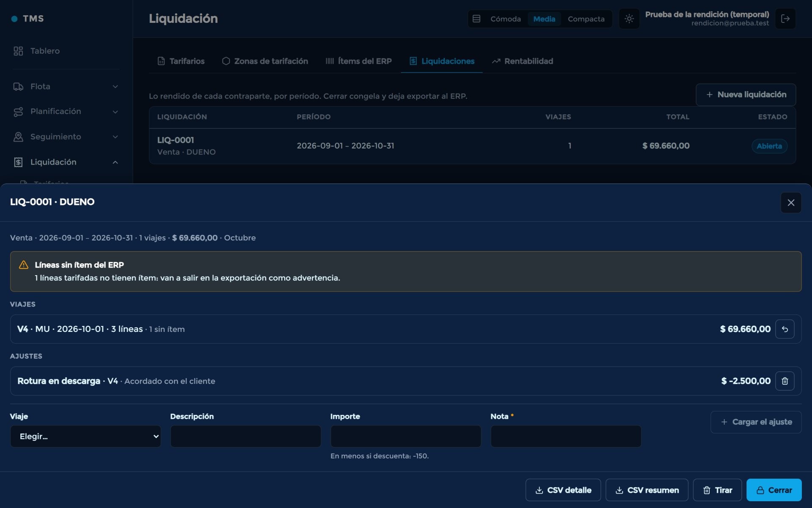Click the period 2026-09-01 – 2026-10-31 cell
This screenshot has width=812, height=508.
point(346,146)
